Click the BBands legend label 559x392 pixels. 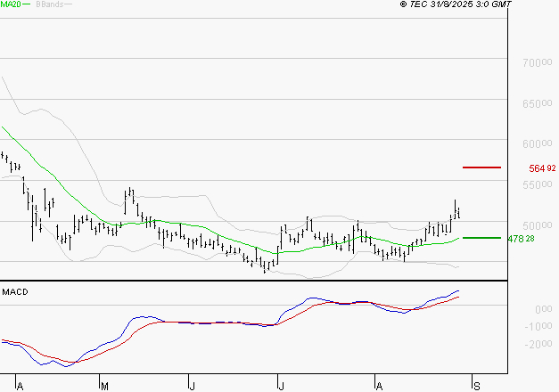[x=50, y=4]
